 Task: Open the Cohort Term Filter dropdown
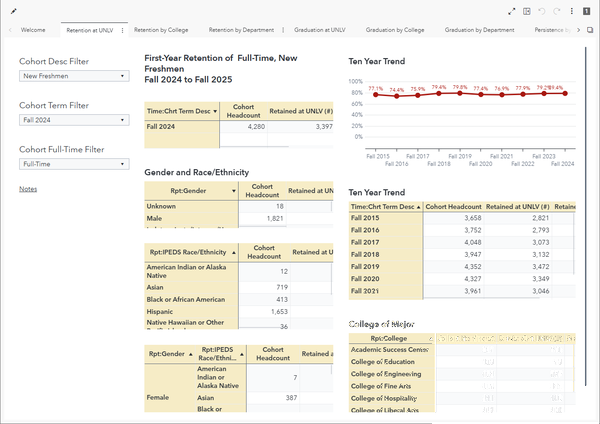click(x=74, y=120)
